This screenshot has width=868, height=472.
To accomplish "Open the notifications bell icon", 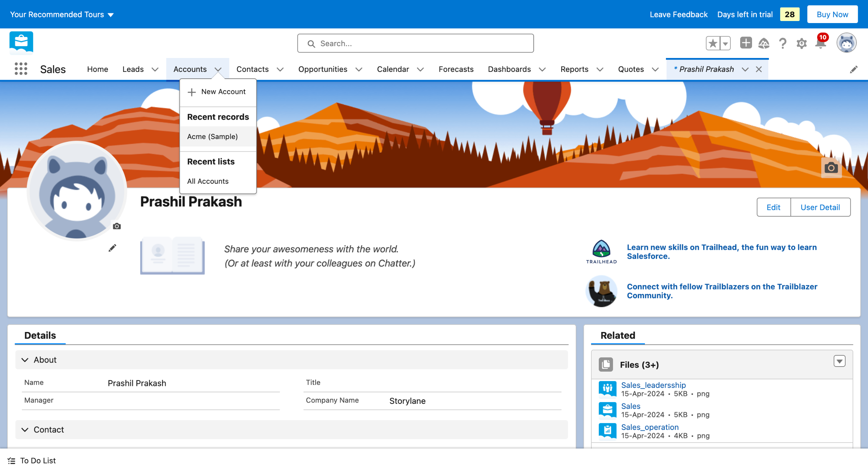I will point(821,43).
